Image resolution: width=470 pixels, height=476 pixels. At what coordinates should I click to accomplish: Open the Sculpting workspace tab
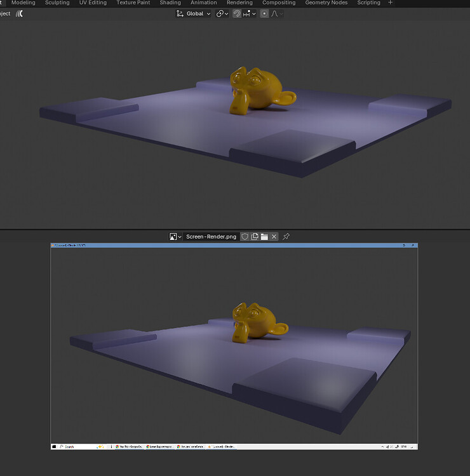[57, 3]
